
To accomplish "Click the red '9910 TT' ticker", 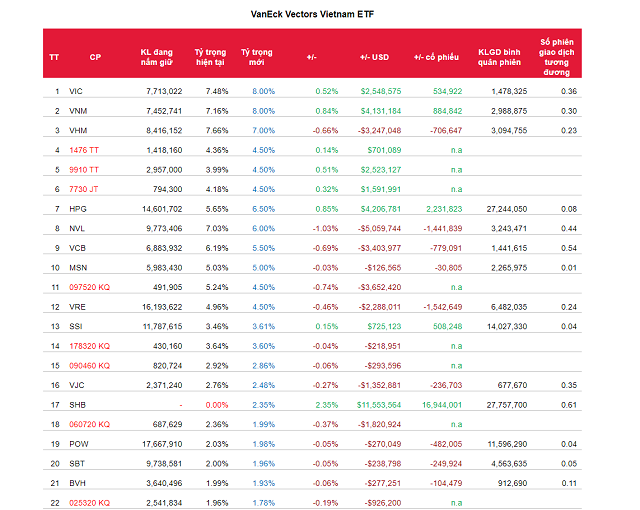I will point(84,170).
